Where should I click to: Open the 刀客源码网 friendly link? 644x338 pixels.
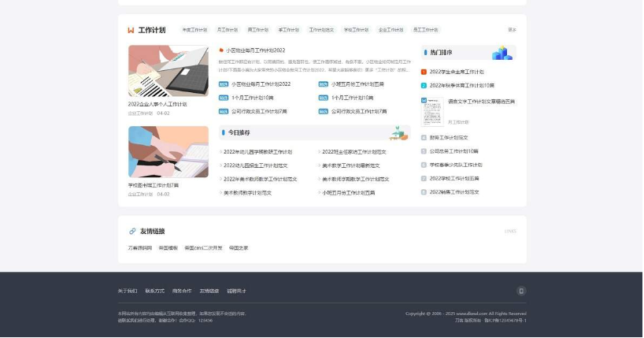pyautogui.click(x=140, y=248)
